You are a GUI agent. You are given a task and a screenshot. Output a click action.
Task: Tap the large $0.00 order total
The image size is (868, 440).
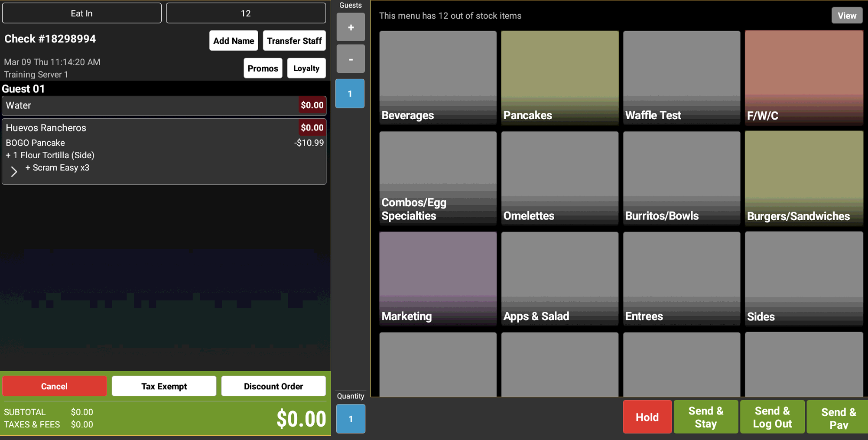301,419
